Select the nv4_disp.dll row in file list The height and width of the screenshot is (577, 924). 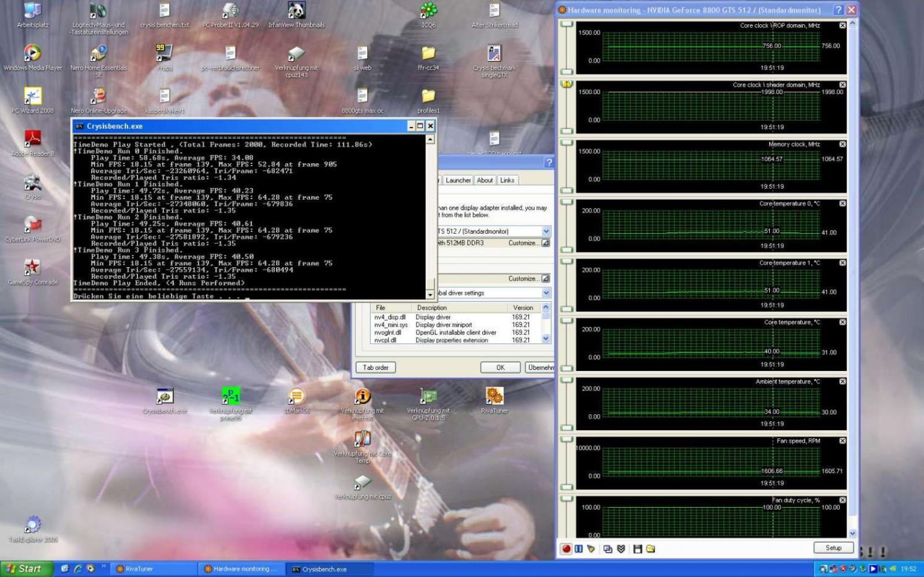point(456,317)
